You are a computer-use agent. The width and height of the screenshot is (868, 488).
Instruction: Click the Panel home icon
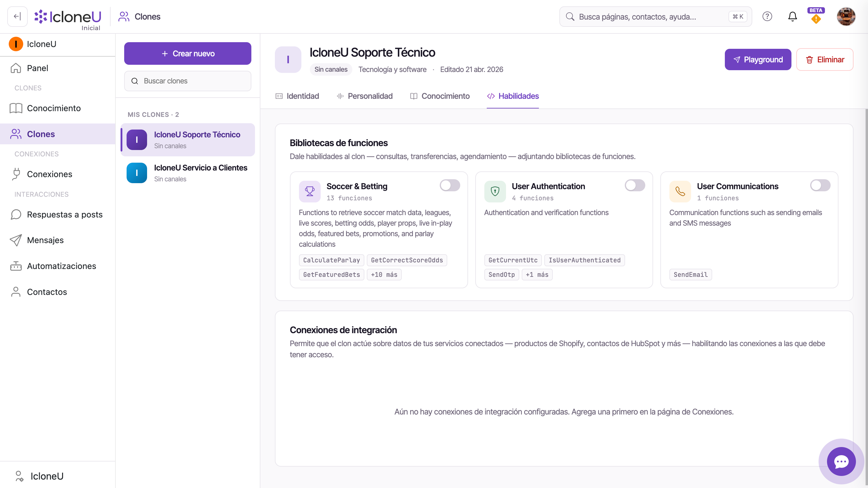[16, 68]
